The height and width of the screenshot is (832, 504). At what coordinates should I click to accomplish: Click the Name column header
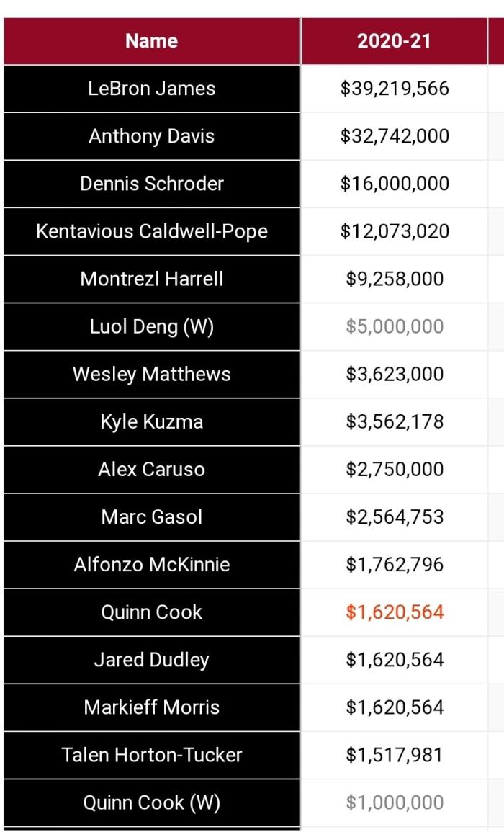click(x=151, y=41)
